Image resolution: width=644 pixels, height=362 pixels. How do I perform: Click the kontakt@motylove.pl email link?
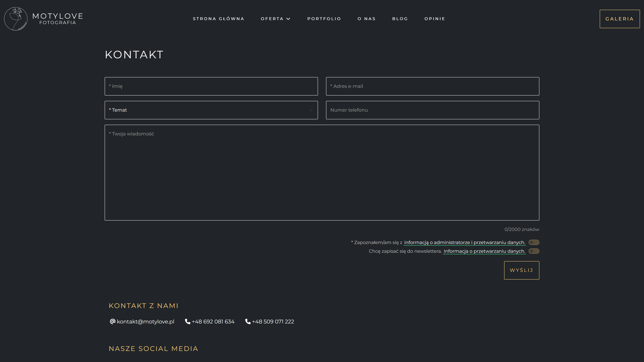click(146, 322)
